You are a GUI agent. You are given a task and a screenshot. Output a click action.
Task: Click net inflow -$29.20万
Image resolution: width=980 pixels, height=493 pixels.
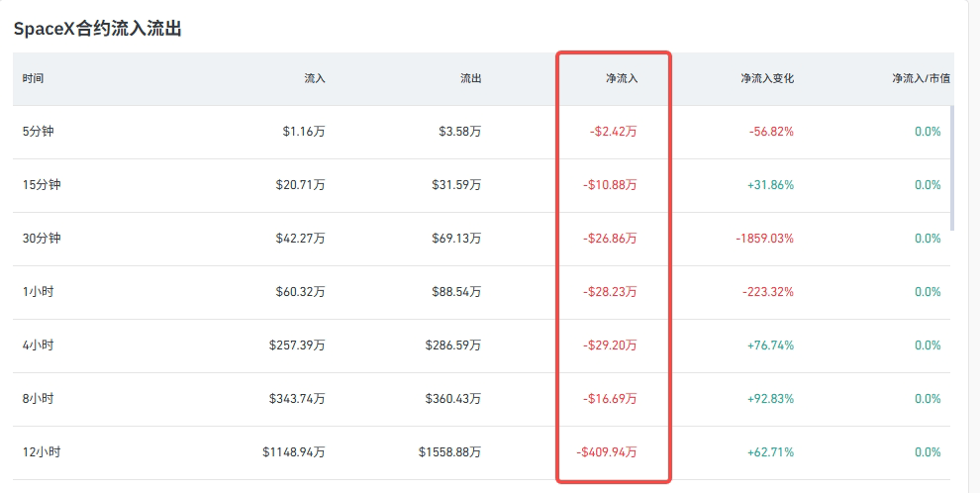click(610, 345)
